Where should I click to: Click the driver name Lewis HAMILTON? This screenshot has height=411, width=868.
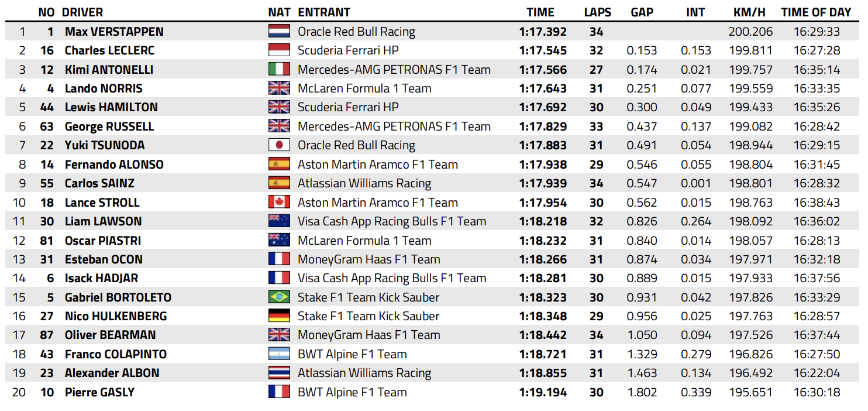tap(111, 108)
